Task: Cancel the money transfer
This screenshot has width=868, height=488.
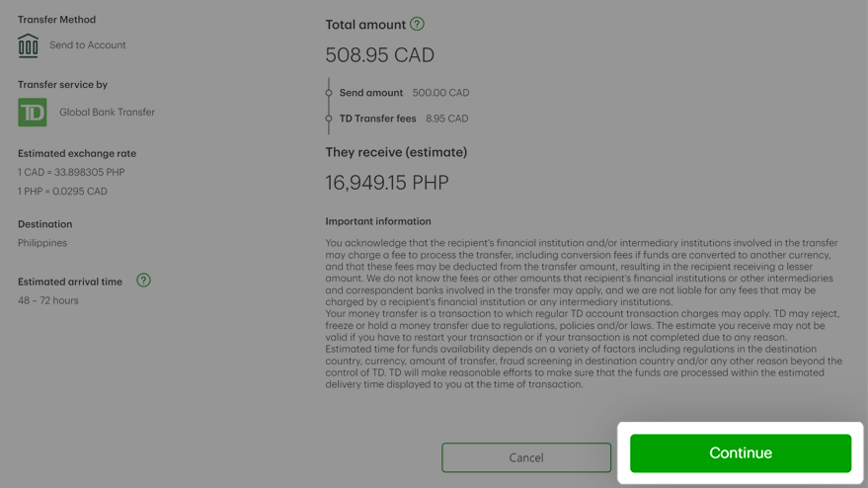Action: click(x=526, y=457)
